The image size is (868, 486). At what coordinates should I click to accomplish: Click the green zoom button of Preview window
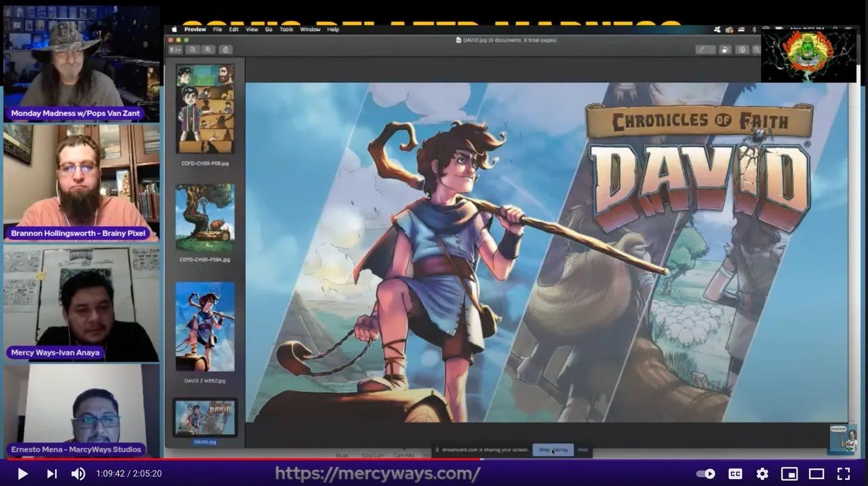186,40
